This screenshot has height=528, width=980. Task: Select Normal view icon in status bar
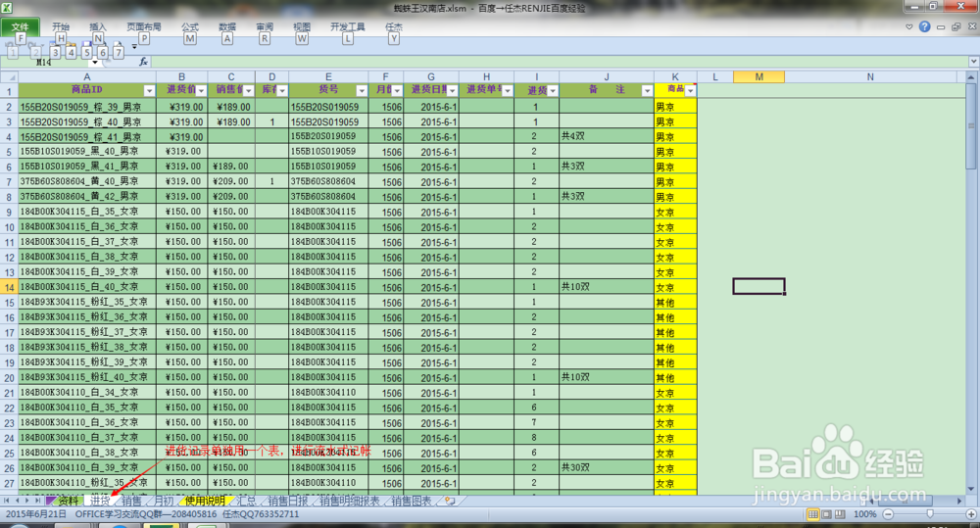pos(812,514)
